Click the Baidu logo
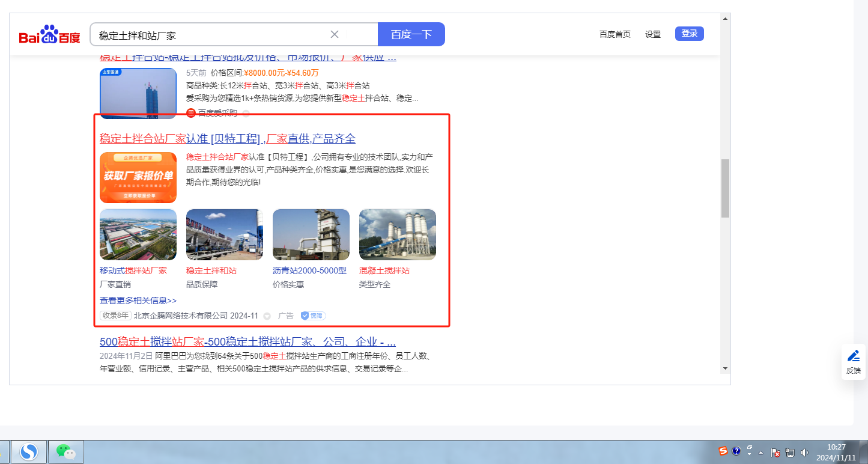The width and height of the screenshot is (868, 464). click(49, 35)
